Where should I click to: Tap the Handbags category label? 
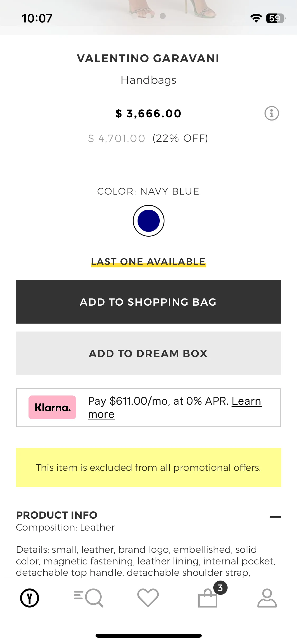[x=148, y=80]
